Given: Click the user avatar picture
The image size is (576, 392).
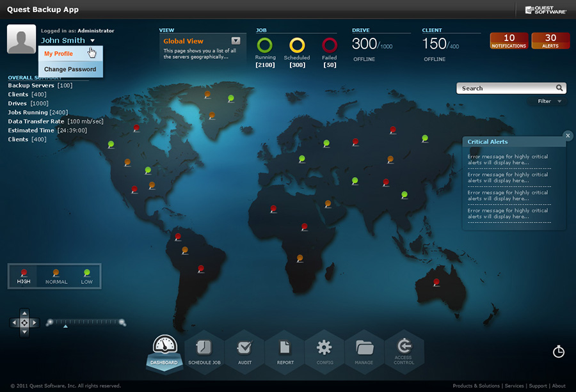Looking at the screenshot, I should 21,39.
